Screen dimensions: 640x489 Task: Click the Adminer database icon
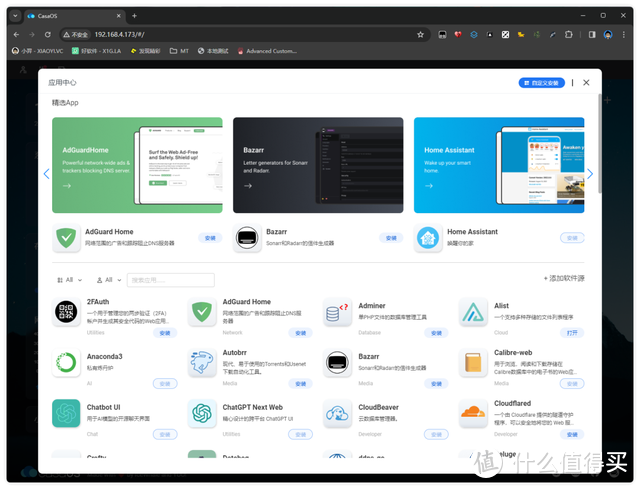(337, 312)
